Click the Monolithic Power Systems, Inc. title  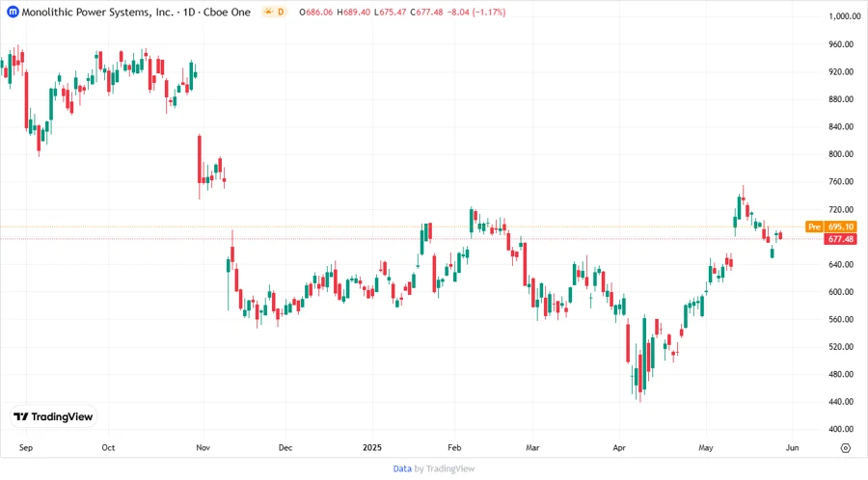pyautogui.click(x=97, y=12)
